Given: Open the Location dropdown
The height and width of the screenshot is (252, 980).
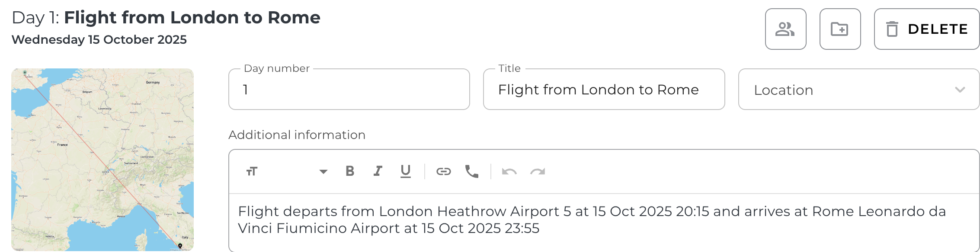Looking at the screenshot, I should [x=848, y=90].
